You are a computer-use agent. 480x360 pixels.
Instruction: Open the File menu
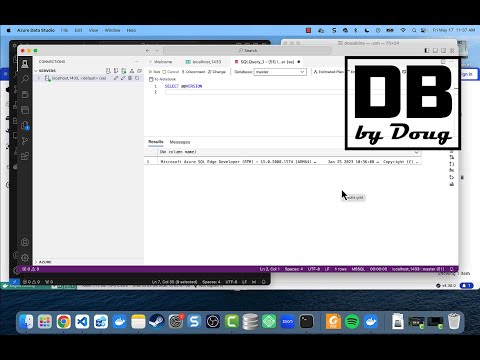click(x=64, y=30)
